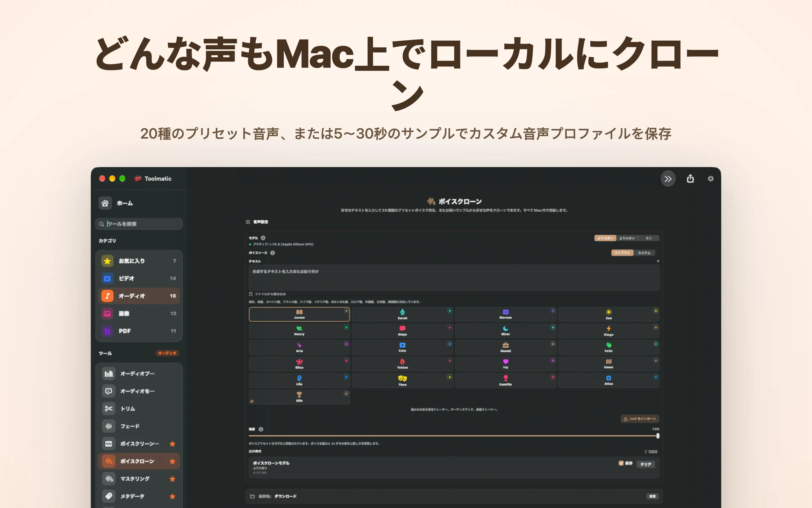Viewport: 812px width, 508px height.
Task: Select the 画像 category
Action: click(x=139, y=314)
